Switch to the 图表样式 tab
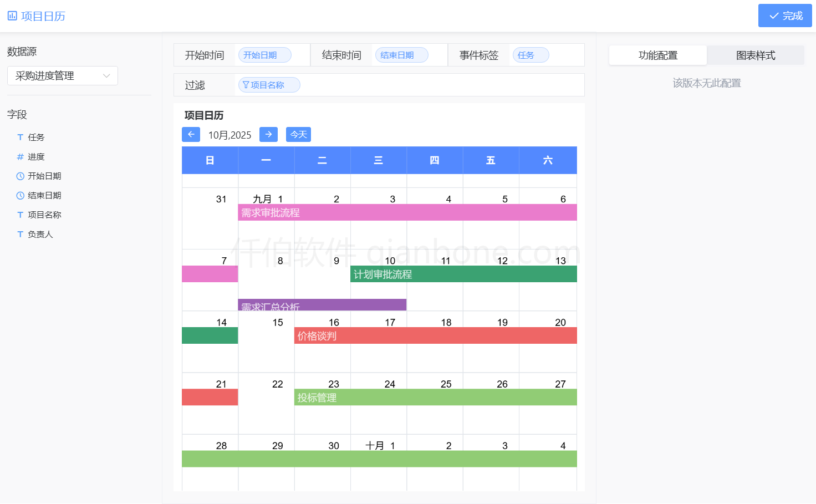 755,55
